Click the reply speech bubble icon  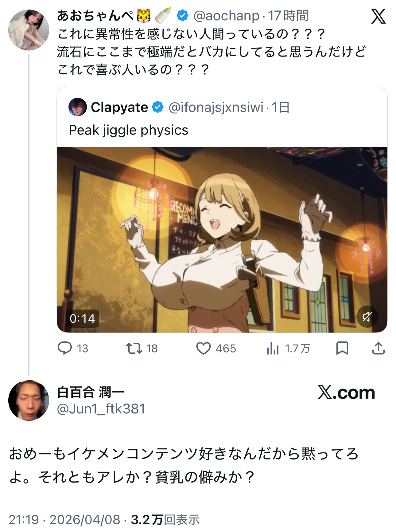point(65,348)
